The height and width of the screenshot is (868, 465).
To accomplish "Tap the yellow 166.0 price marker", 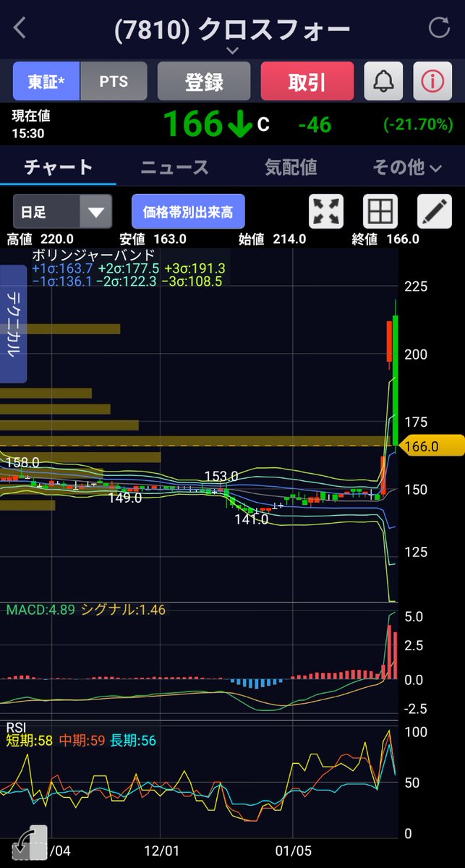I will tap(432, 446).
